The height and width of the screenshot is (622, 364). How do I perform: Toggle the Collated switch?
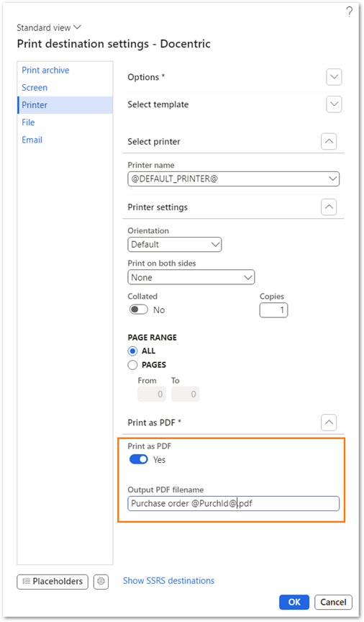coord(139,310)
